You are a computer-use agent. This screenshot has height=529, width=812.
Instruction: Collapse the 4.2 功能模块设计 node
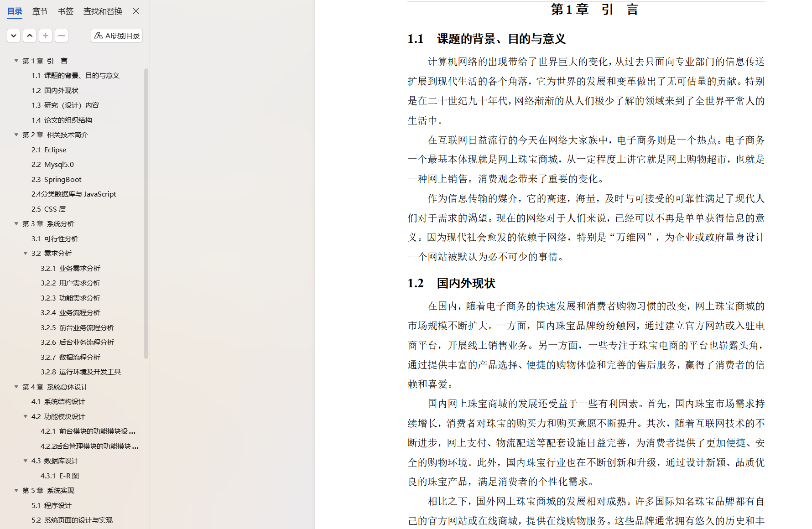pos(26,416)
